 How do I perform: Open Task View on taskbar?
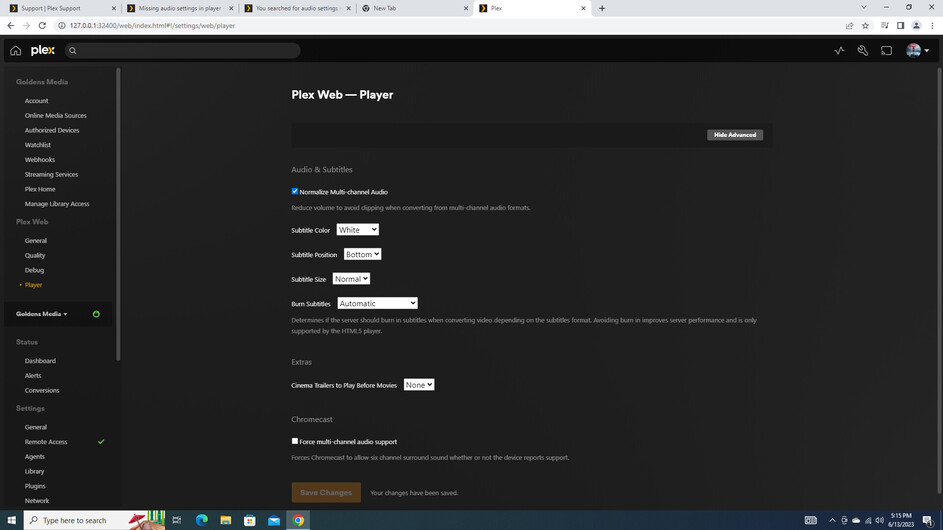[177, 520]
